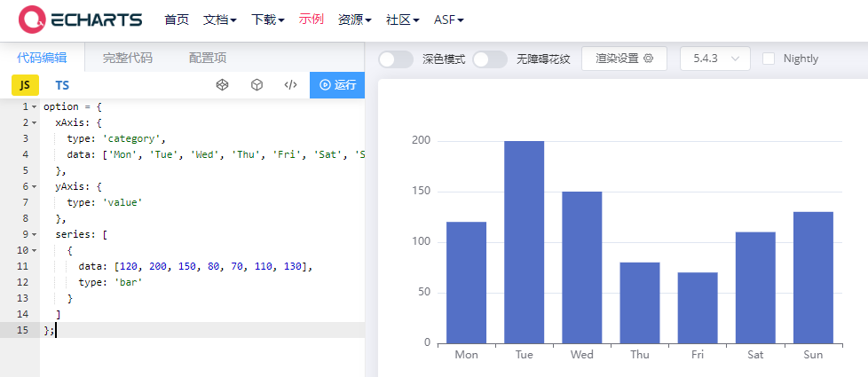Open the 5.4.3 version dropdown
Image resolution: width=868 pixels, height=377 pixels.
pos(714,59)
